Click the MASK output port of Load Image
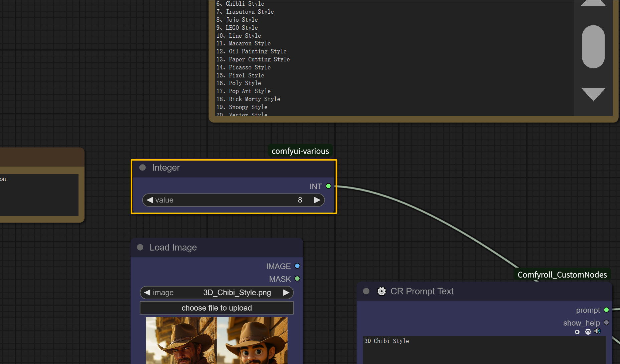 point(297,279)
